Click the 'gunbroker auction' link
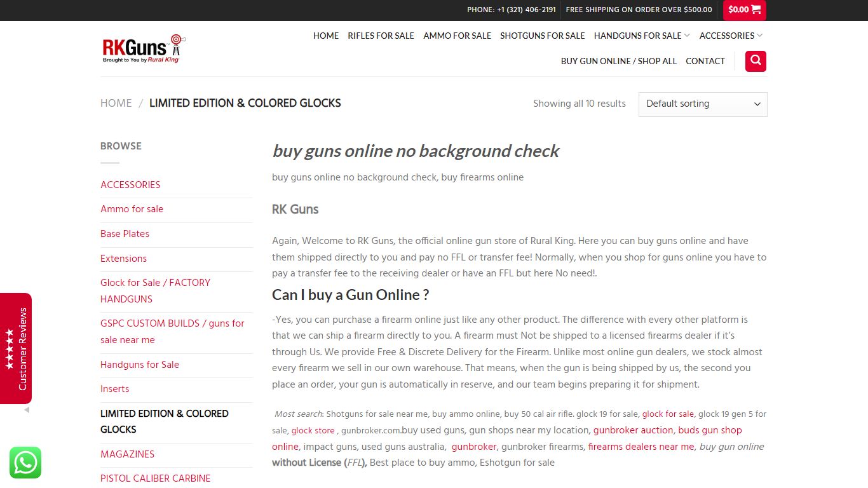The width and height of the screenshot is (868, 488). pos(633,430)
